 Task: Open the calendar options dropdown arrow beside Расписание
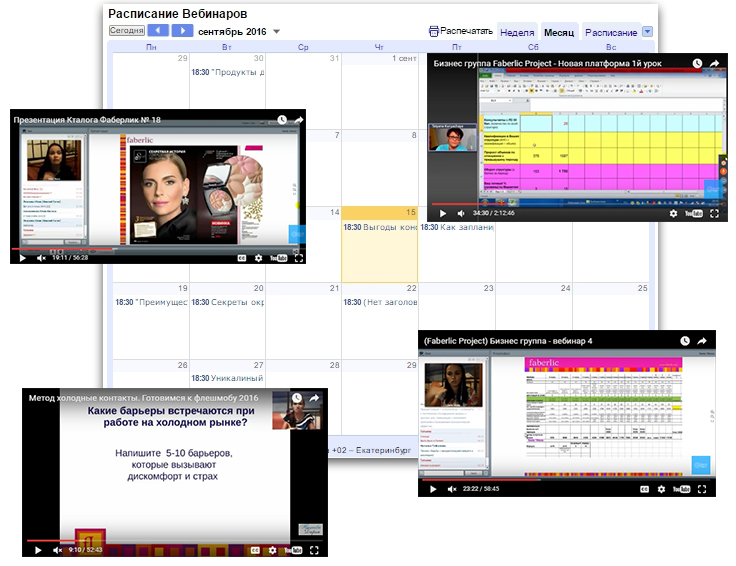point(647,31)
